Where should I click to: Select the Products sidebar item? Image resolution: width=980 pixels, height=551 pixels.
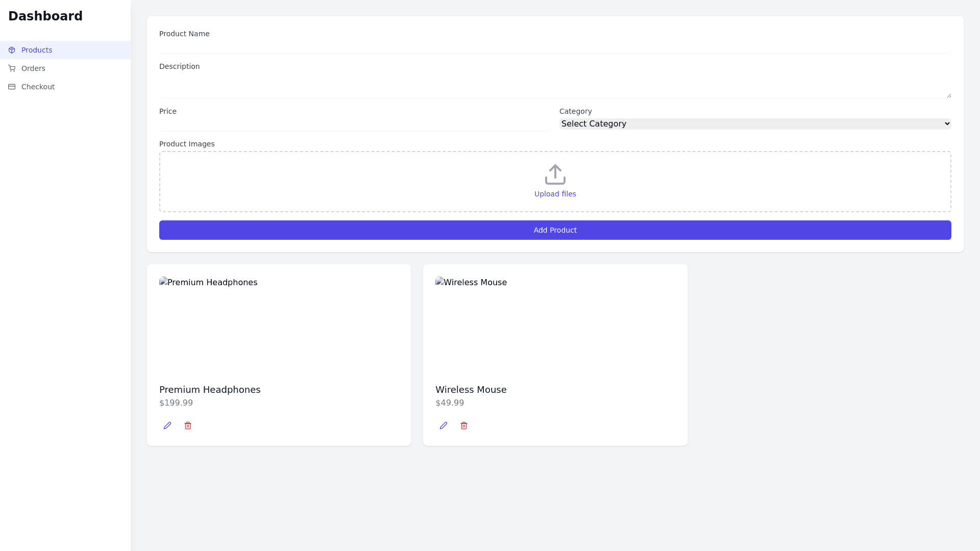tap(37, 50)
